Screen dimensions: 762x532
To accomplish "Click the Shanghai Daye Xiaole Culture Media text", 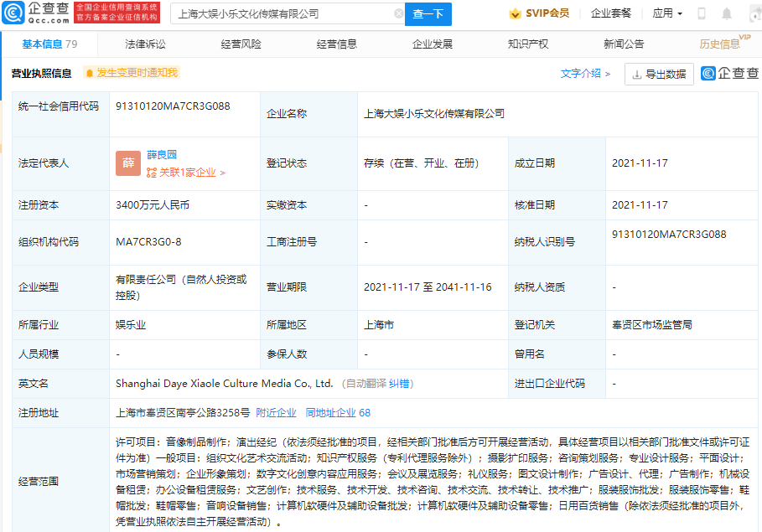I will pyautogui.click(x=224, y=384).
